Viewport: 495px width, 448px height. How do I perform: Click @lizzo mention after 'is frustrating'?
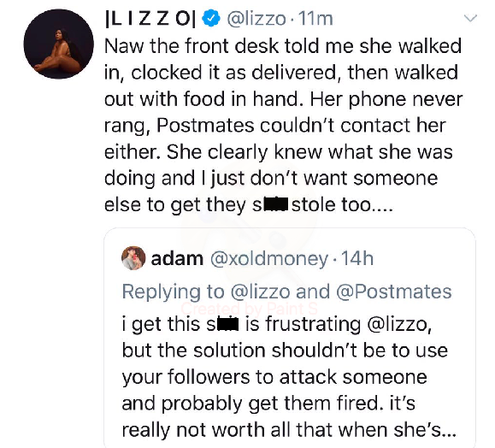pyautogui.click(x=399, y=325)
